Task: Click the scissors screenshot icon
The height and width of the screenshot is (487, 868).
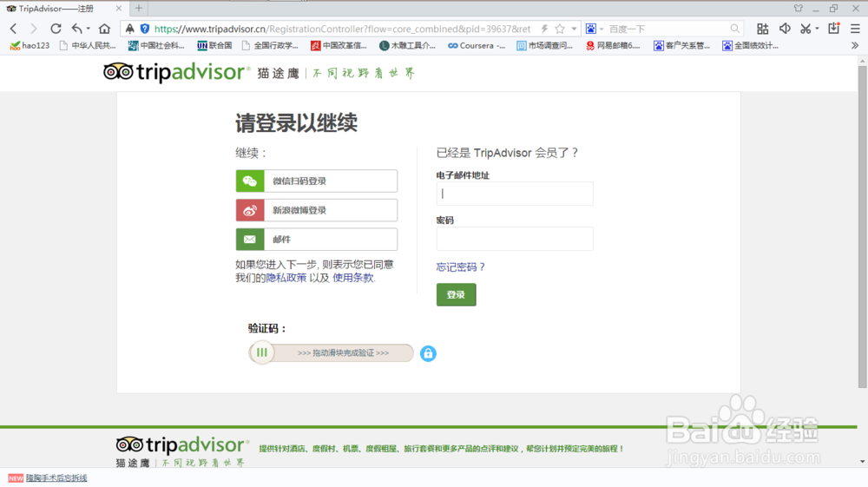Action: 806,29
